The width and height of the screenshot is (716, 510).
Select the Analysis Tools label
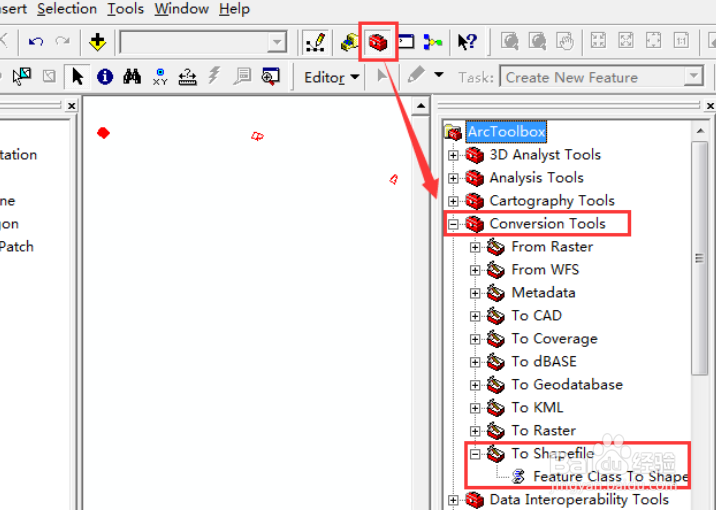(x=537, y=178)
